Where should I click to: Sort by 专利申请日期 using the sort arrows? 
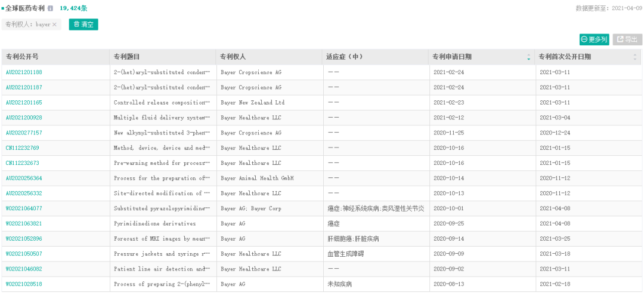tap(528, 57)
